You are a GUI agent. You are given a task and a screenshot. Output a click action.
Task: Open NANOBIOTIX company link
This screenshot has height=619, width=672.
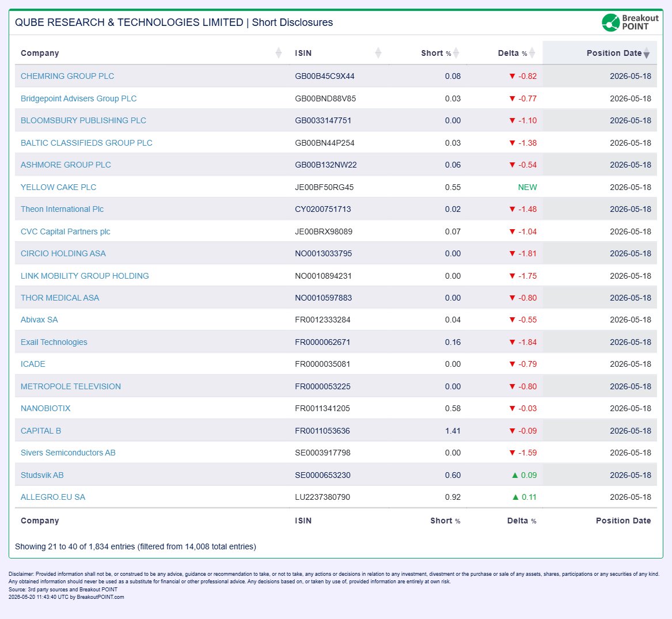point(45,408)
